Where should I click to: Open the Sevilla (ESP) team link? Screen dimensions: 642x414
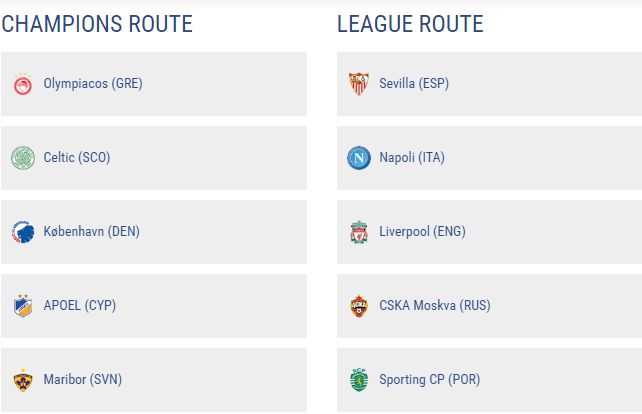(414, 84)
